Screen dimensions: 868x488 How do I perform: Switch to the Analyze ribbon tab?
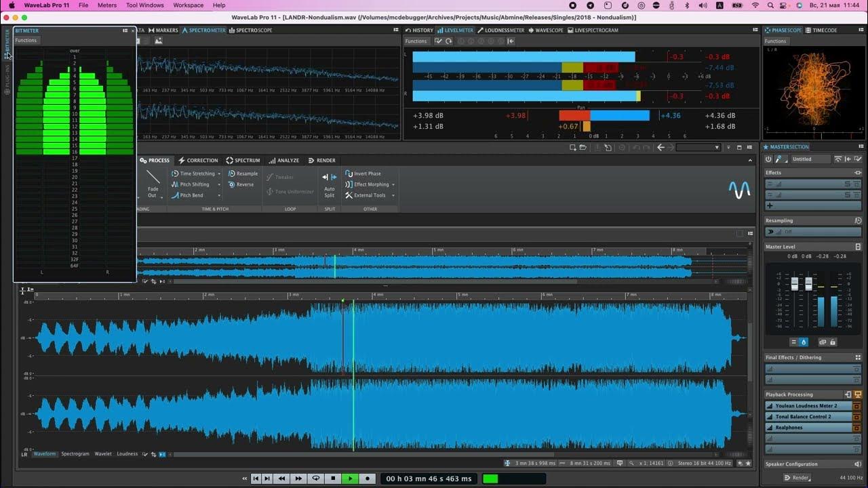click(x=283, y=161)
